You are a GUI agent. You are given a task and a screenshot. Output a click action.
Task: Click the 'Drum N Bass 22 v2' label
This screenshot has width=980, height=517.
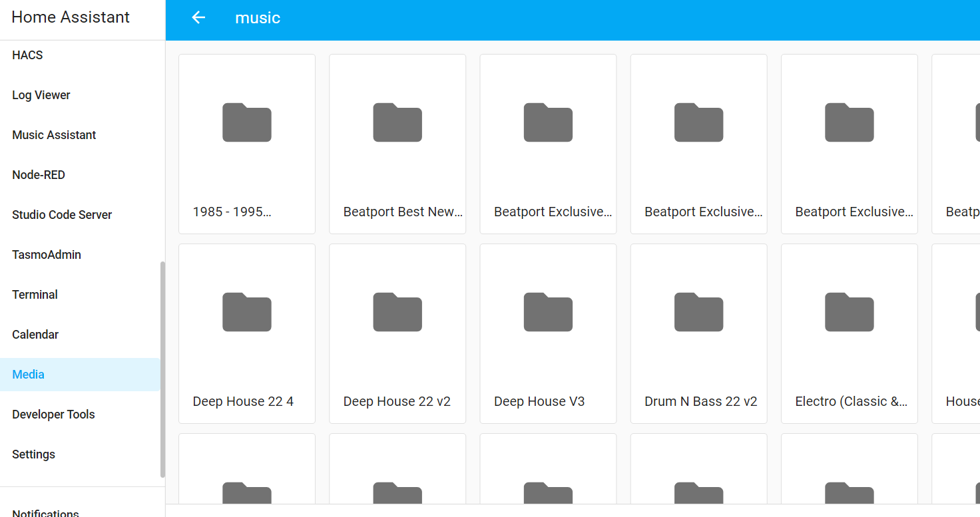tap(701, 402)
